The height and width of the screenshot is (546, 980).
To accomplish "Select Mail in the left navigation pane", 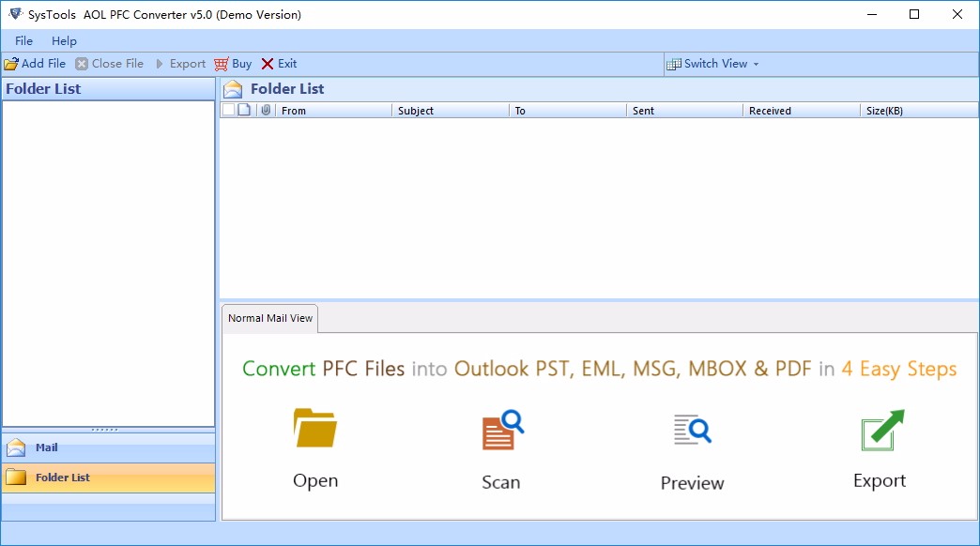I will pos(109,447).
